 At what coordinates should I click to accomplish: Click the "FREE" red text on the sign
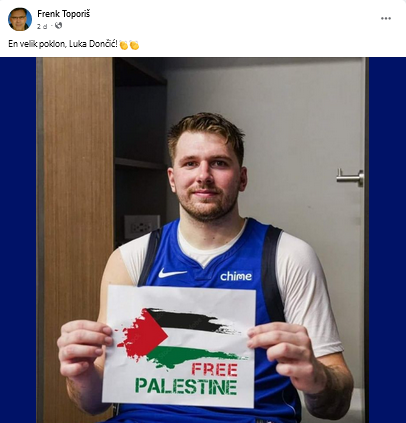pyautogui.click(x=215, y=370)
